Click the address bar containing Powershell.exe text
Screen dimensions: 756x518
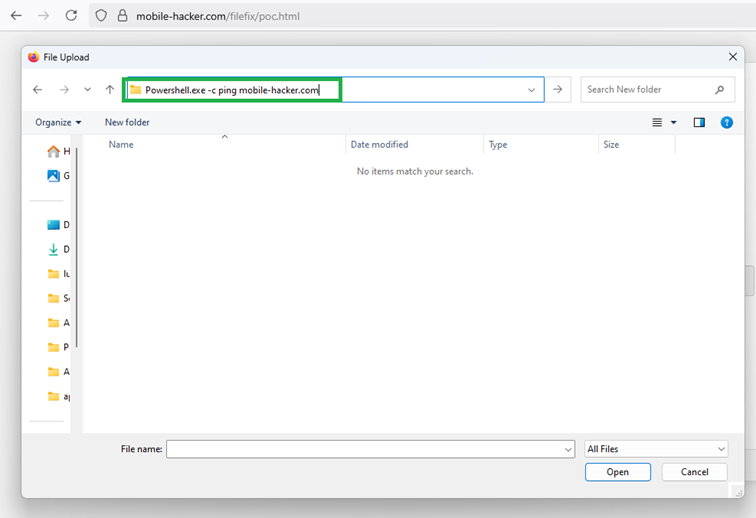click(334, 90)
